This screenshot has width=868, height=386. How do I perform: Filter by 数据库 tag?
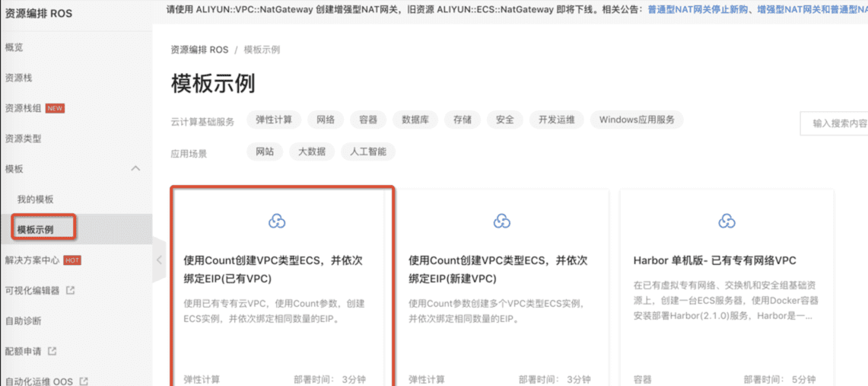click(x=415, y=120)
